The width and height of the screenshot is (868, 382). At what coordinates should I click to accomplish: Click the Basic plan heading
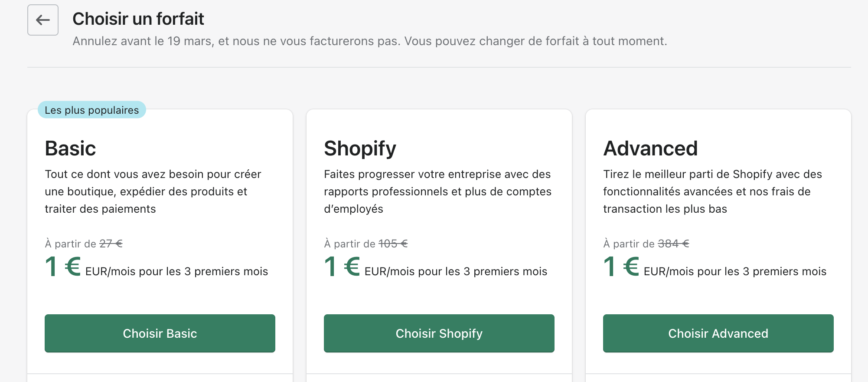coord(71,148)
